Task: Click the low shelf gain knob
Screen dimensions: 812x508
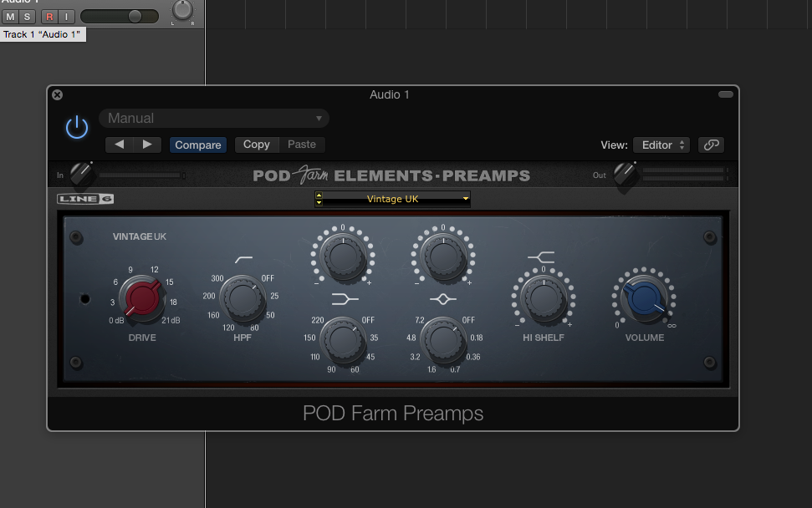Action: tap(343, 257)
